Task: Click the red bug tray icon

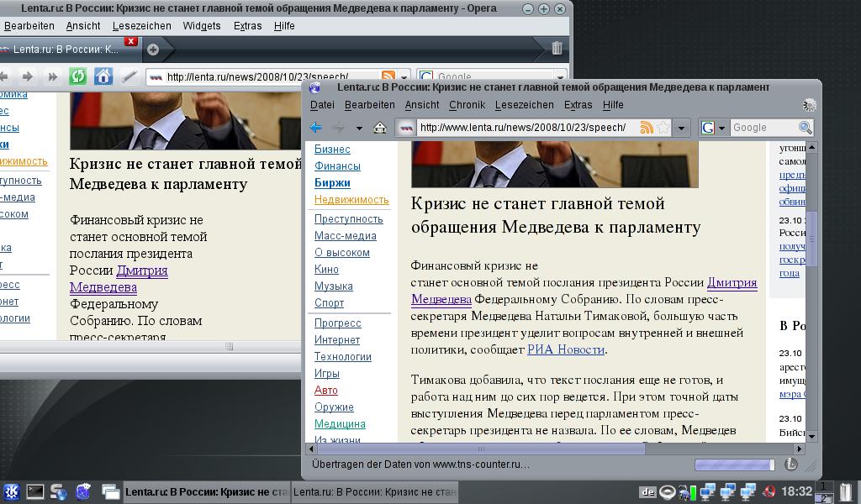Action: click(x=769, y=492)
